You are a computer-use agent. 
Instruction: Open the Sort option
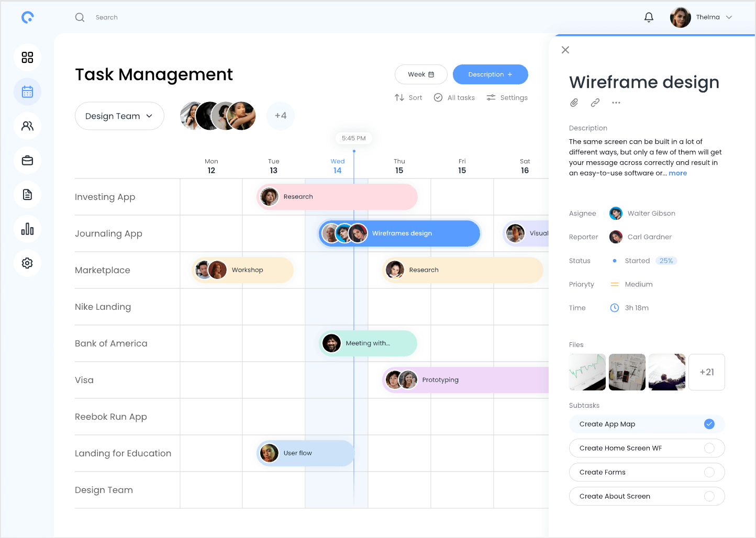pos(408,98)
